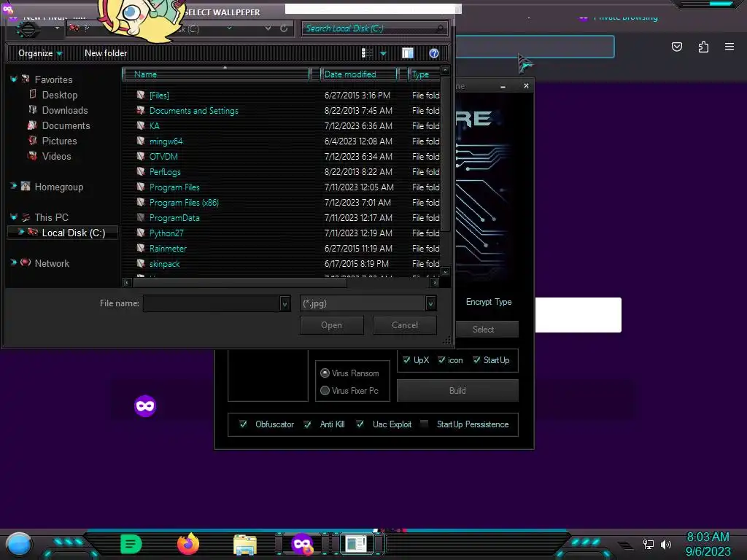Open the Organize menu

41,53
